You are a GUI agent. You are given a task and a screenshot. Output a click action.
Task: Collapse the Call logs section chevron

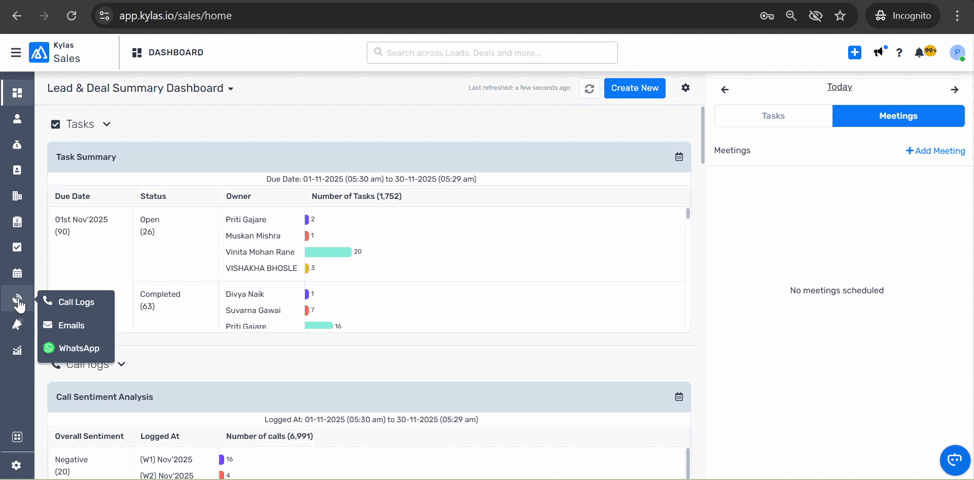(x=122, y=364)
